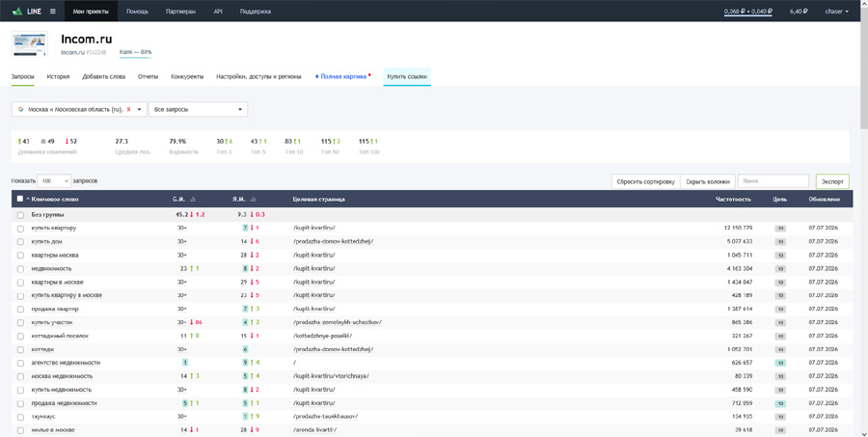Check the box for the таунхаус keyword

click(20, 417)
